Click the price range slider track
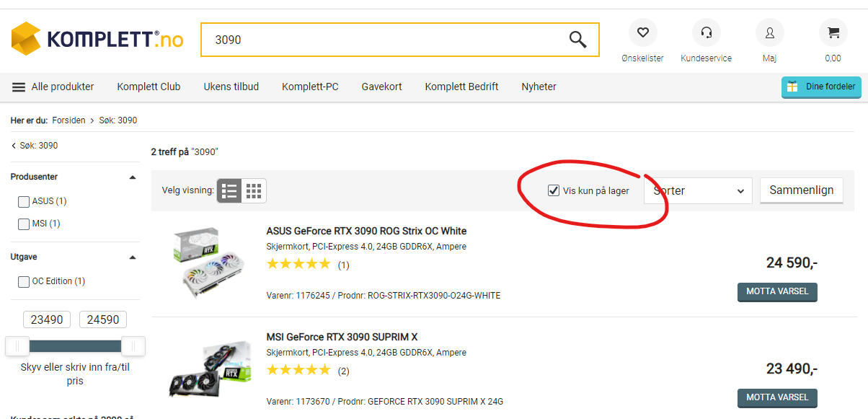Screen dimensions: 868x419 tap(75, 346)
